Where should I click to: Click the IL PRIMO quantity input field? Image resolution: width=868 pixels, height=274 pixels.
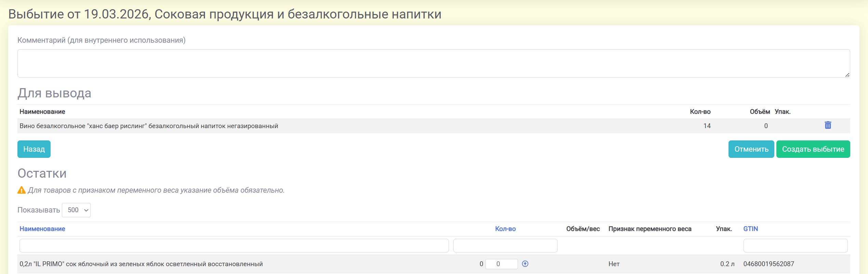point(501,264)
